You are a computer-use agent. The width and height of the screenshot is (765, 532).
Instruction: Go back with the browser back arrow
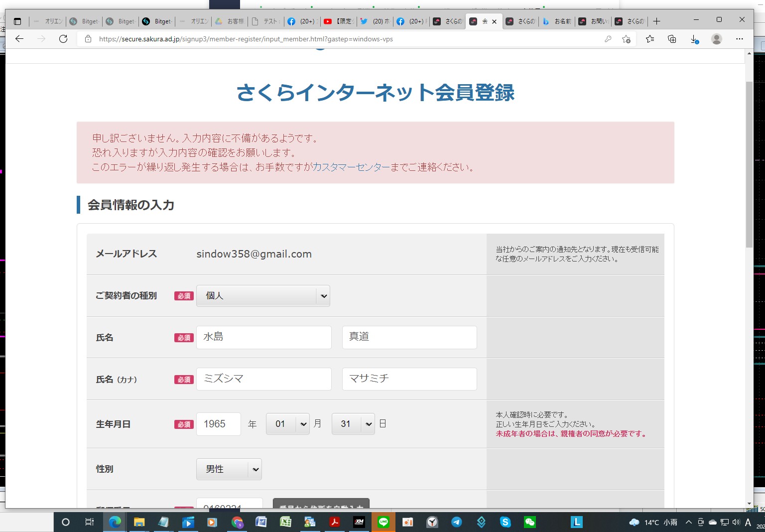[x=19, y=39]
